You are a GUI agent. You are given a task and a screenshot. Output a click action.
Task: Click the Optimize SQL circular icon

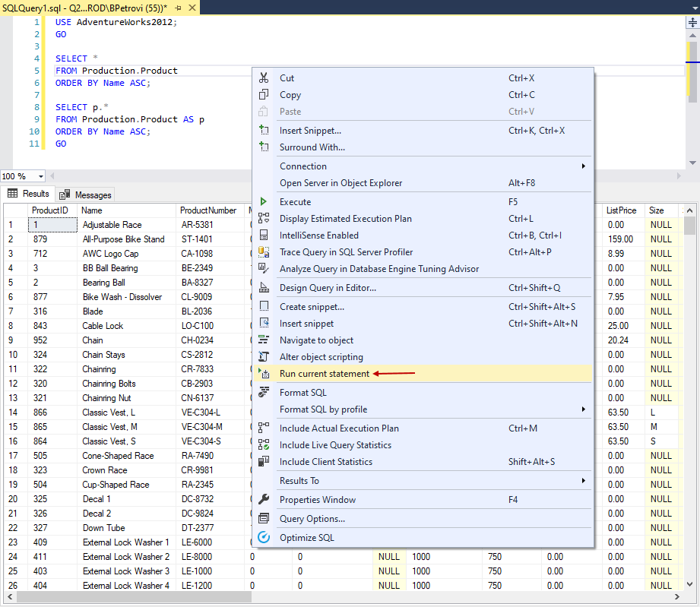point(264,537)
